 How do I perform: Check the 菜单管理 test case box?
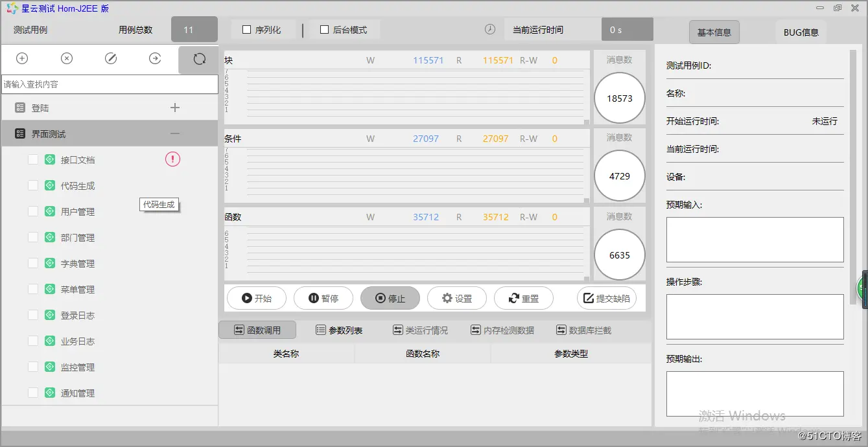[x=32, y=289]
